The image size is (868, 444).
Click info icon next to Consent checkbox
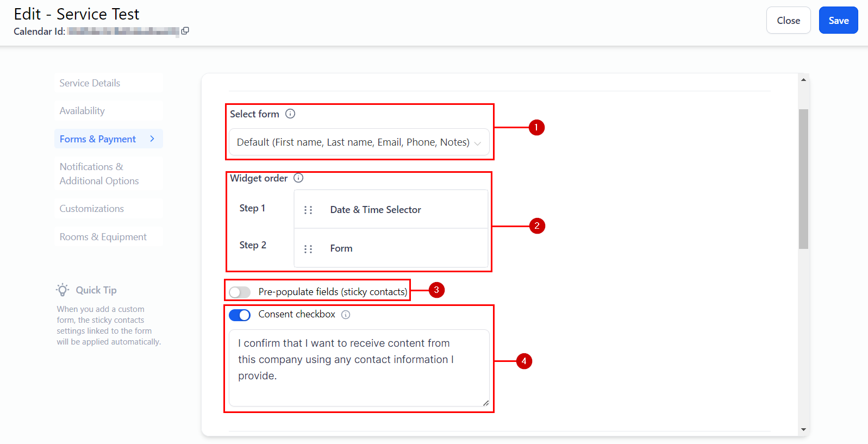[346, 315]
